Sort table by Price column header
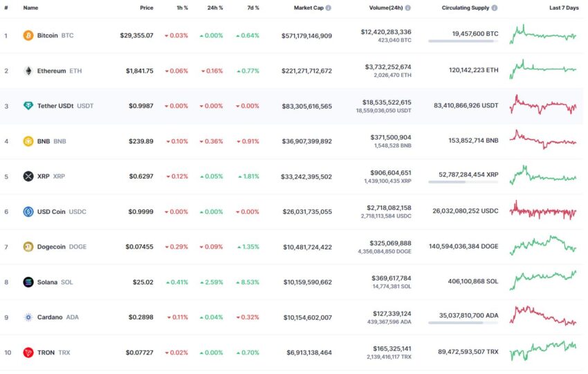Image resolution: width=588 pixels, height=374 pixels. (146, 8)
